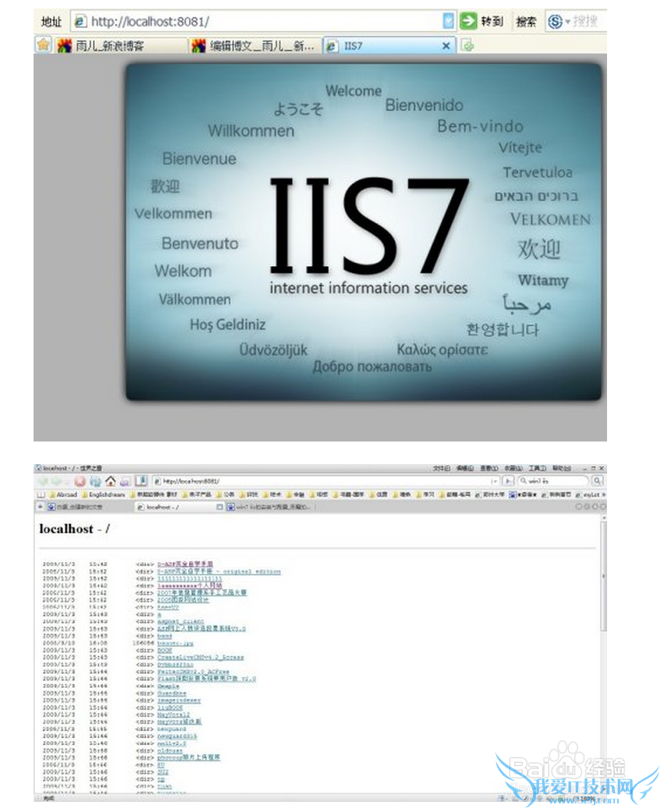Open a new tab with the tab-add icon
This screenshot has width=664, height=812.
(x=467, y=45)
